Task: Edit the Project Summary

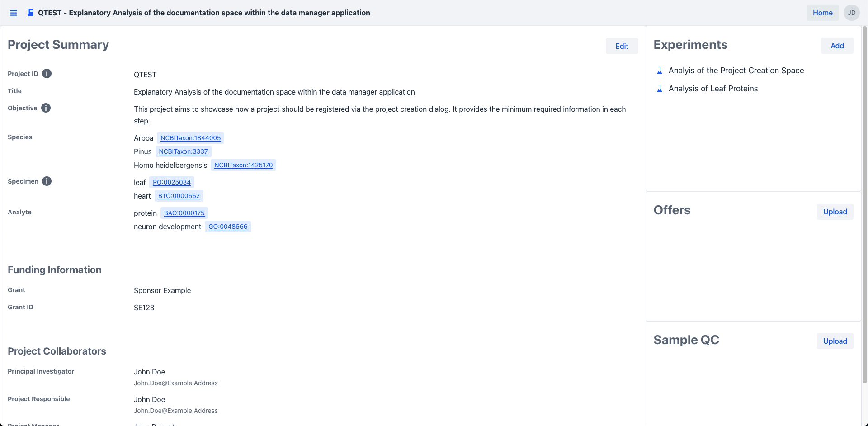Action: (622, 46)
